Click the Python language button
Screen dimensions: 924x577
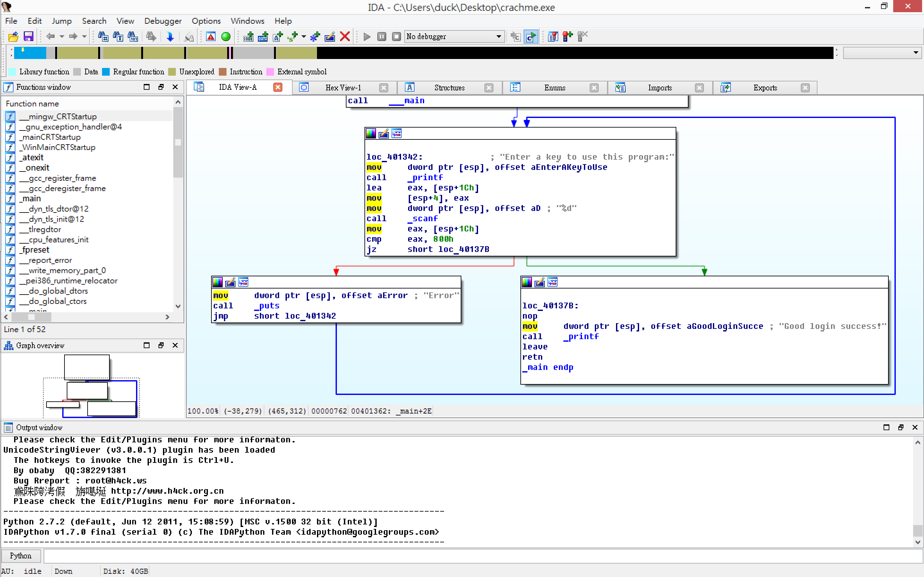click(21, 556)
